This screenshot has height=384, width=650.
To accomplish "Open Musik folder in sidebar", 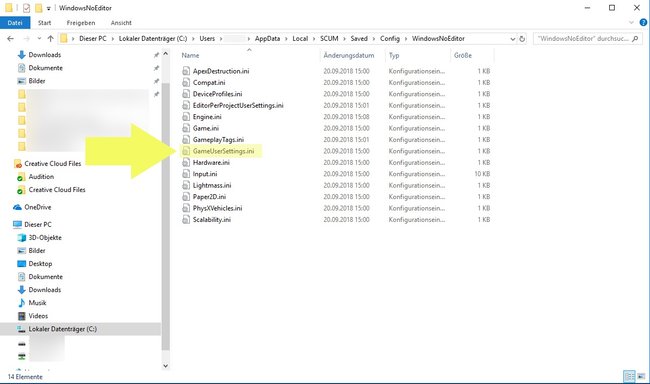I will [x=37, y=303].
